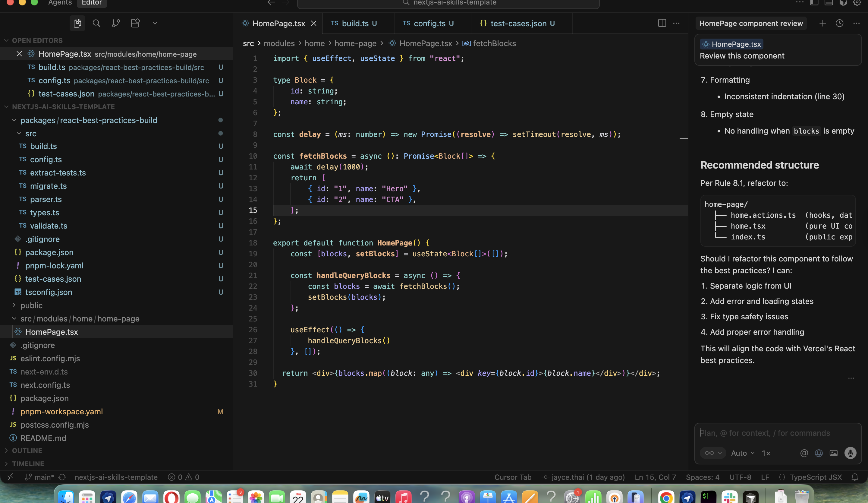The height and width of the screenshot is (503, 868).
Task: Collapse src/modules/home/home-page folder
Action: [x=14, y=319]
